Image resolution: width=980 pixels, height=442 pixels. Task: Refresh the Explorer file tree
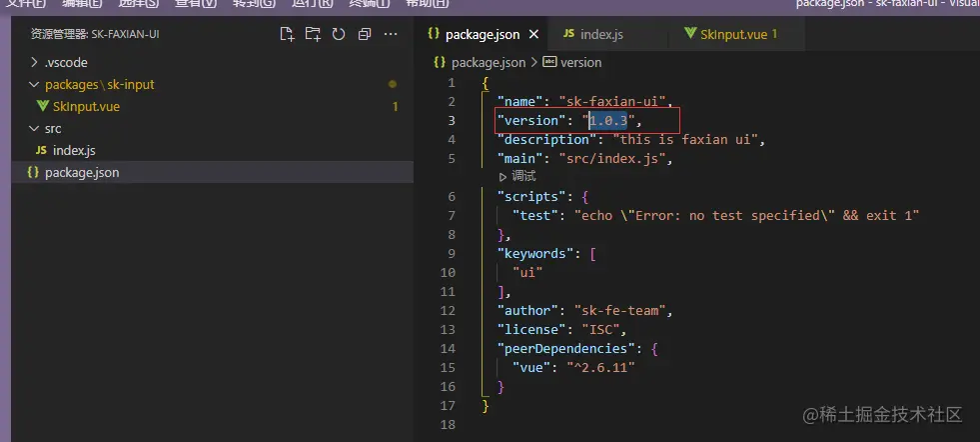tap(339, 34)
